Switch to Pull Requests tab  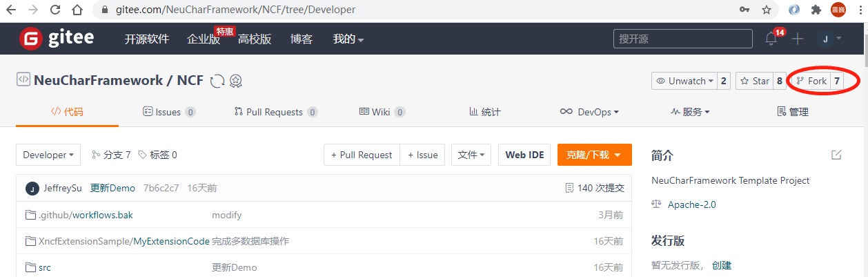click(276, 112)
